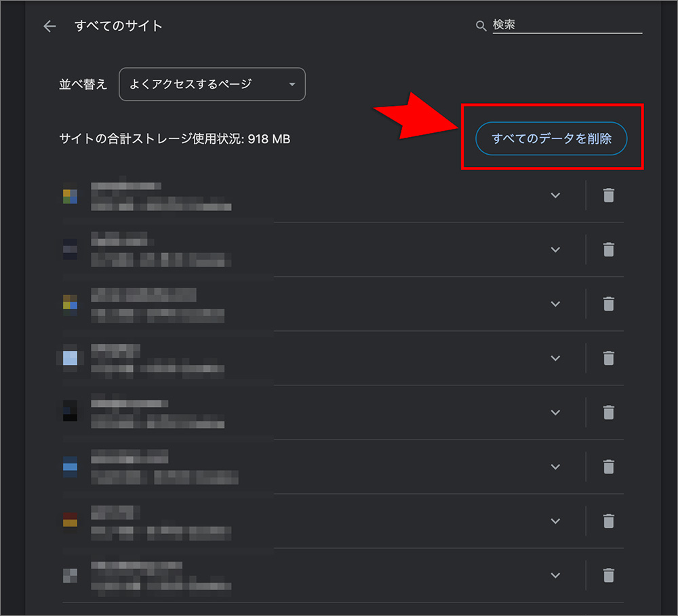Delete fifth site's data using trash icon

pos(608,412)
